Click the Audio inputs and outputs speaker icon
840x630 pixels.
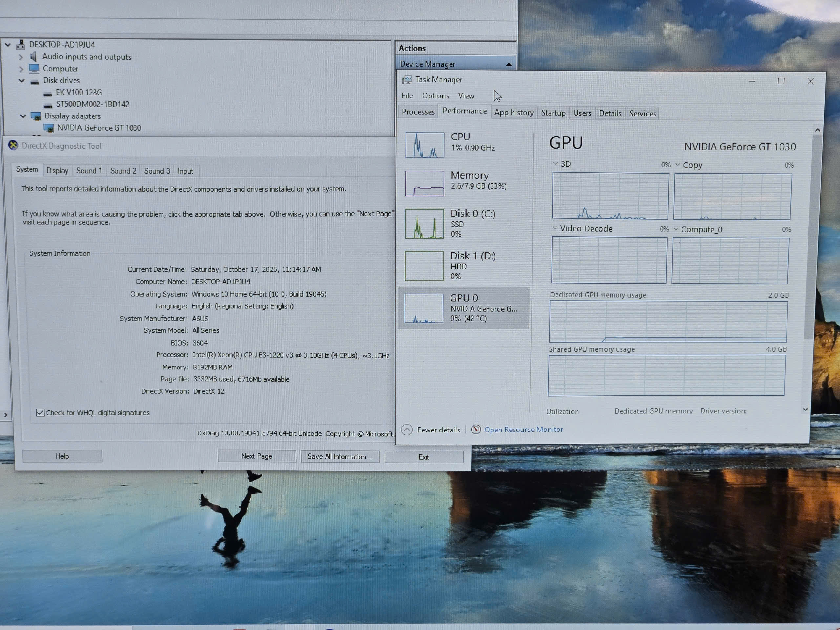coord(33,56)
